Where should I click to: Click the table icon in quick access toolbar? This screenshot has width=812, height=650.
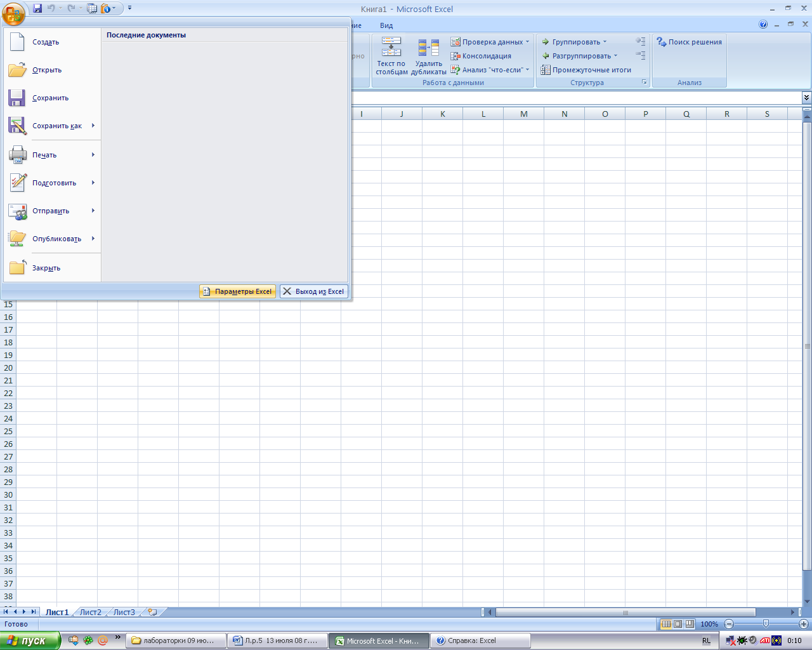pyautogui.click(x=92, y=8)
